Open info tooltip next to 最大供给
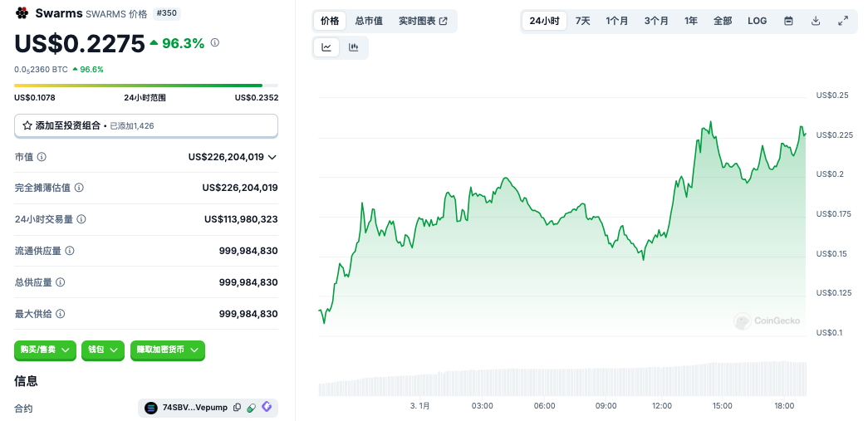The image size is (868, 421). pos(61,314)
